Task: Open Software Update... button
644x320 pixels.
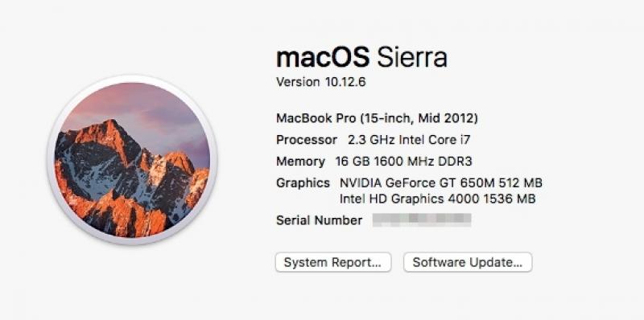Action: pyautogui.click(x=468, y=262)
